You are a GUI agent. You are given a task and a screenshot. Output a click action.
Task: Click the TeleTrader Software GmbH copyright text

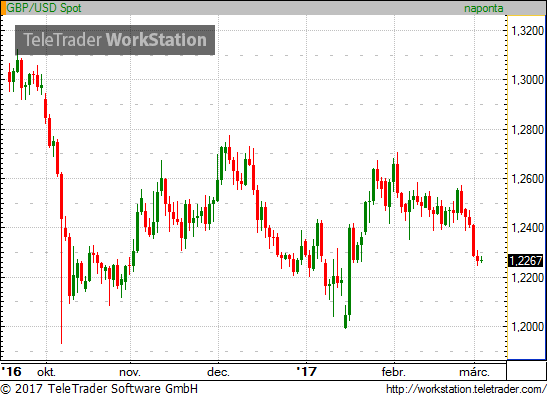(x=99, y=389)
